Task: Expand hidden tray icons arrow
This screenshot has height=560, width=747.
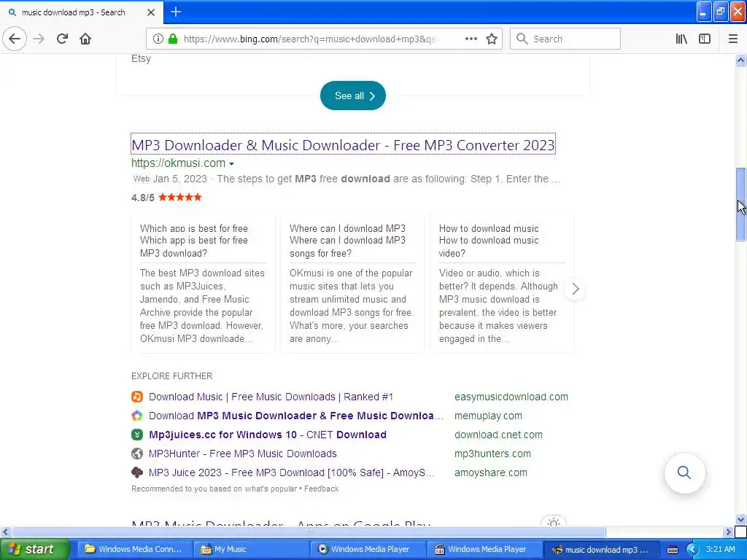Action: [x=692, y=550]
